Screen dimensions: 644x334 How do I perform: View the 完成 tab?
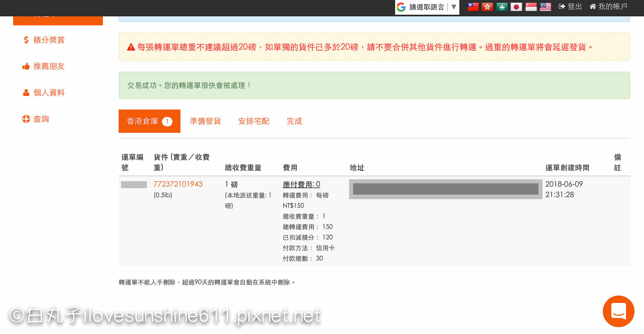pos(294,121)
